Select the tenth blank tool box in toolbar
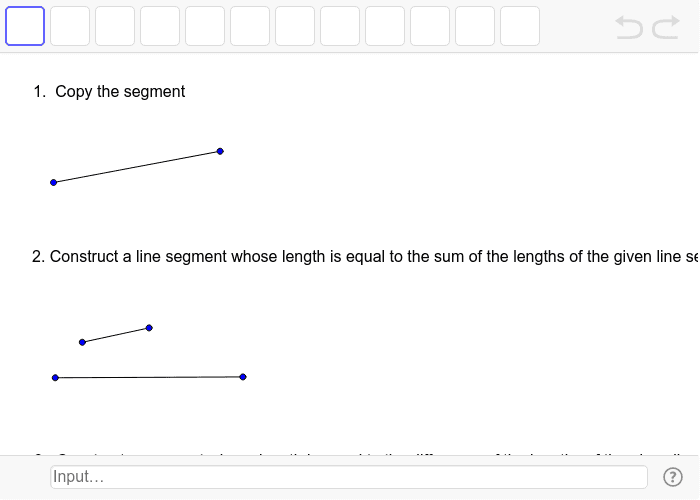 430,26
